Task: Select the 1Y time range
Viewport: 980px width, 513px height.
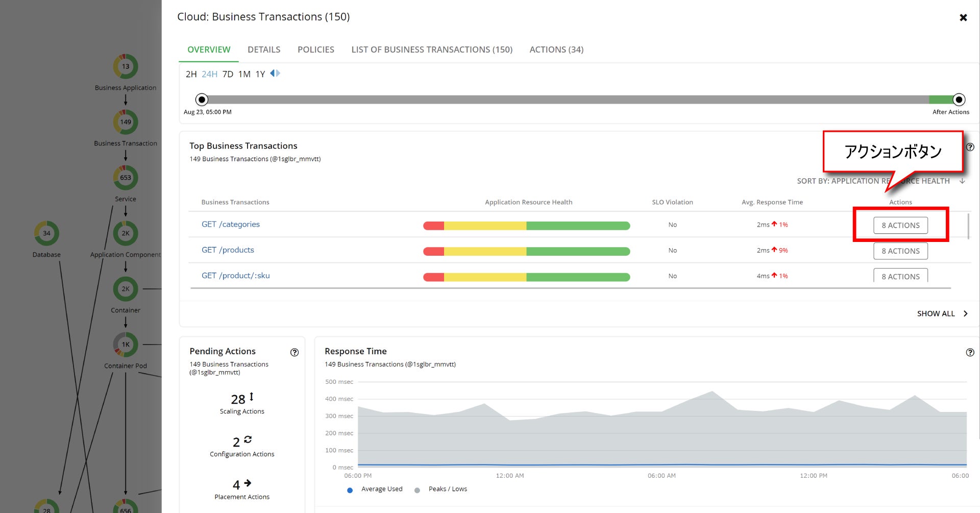Action: click(x=260, y=74)
